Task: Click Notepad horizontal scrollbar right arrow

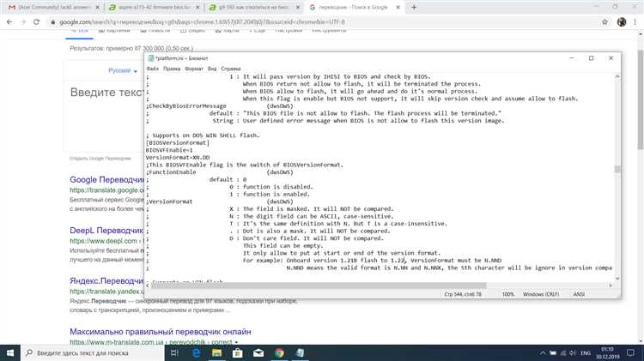Action: (x=610, y=286)
